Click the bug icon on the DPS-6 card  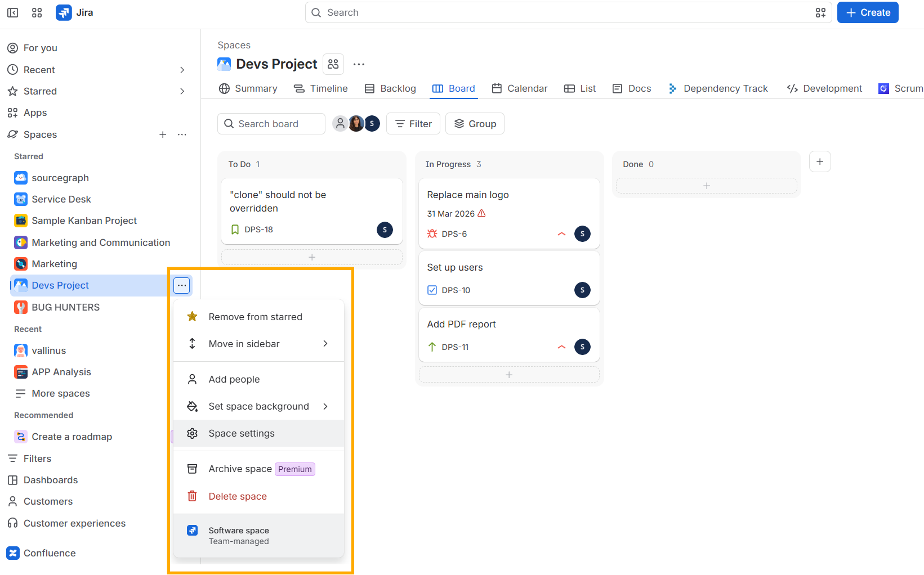432,234
